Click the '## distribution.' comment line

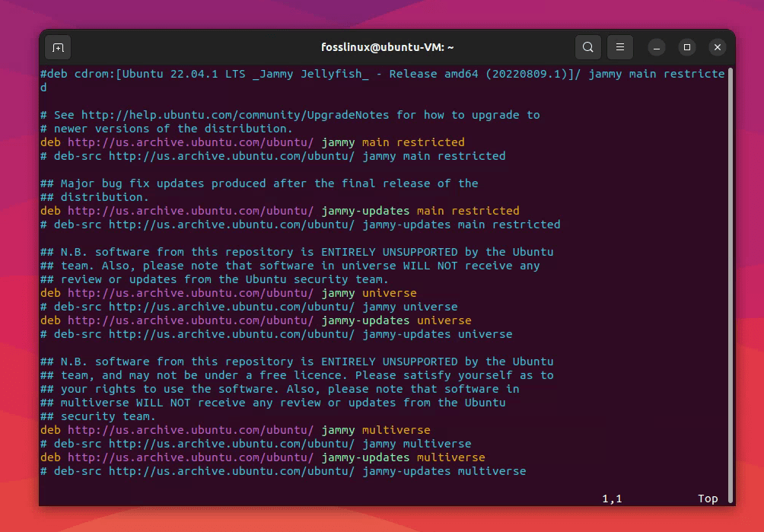94,197
